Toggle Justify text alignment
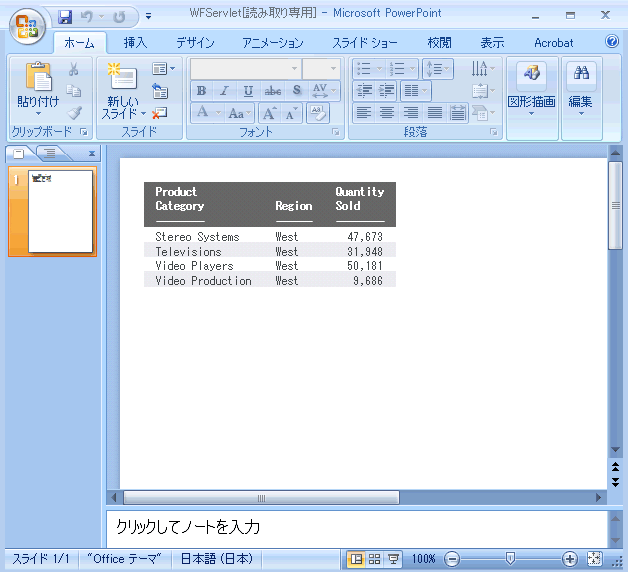This screenshot has width=628, height=572. pyautogui.click(x=434, y=113)
